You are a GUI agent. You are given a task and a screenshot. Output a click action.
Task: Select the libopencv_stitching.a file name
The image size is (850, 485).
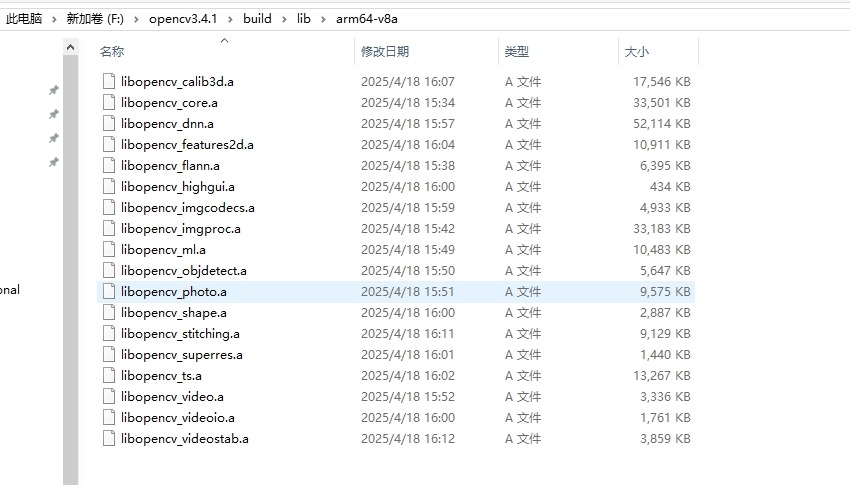(x=180, y=333)
